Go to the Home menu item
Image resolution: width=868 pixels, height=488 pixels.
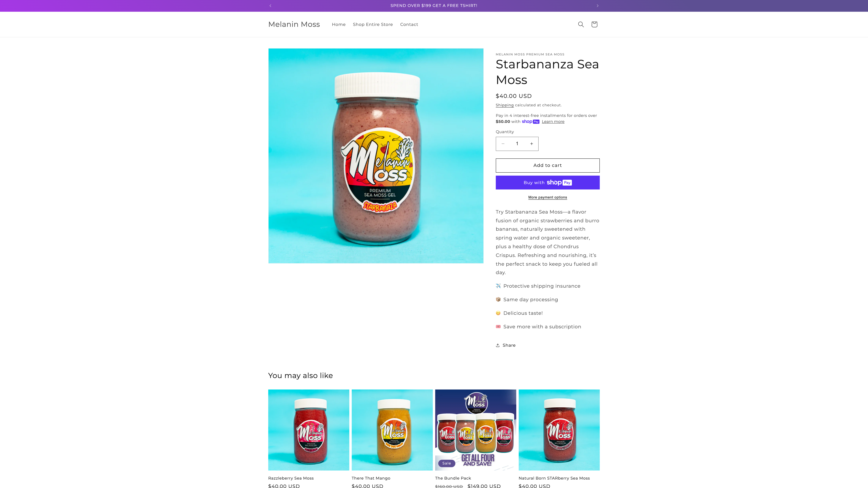[339, 24]
